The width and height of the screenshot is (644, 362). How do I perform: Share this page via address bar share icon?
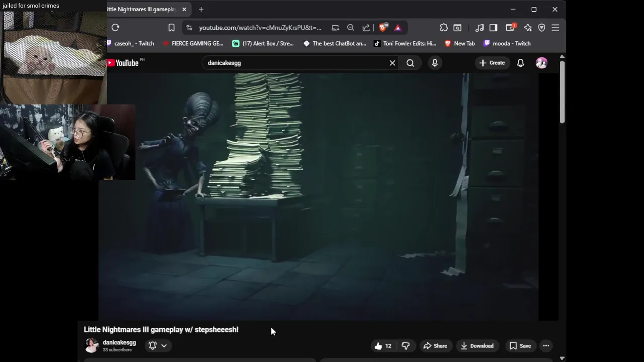click(366, 28)
